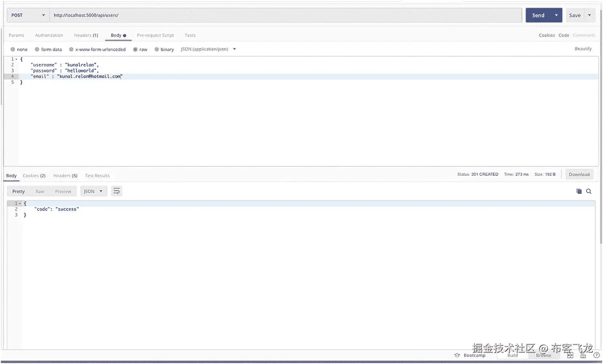Click the right-side vertical scrollbar

pos(601,127)
